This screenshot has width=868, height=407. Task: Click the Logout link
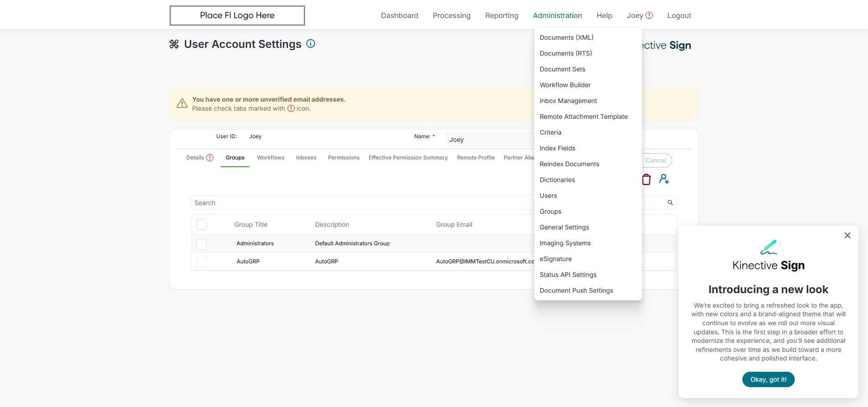point(679,15)
